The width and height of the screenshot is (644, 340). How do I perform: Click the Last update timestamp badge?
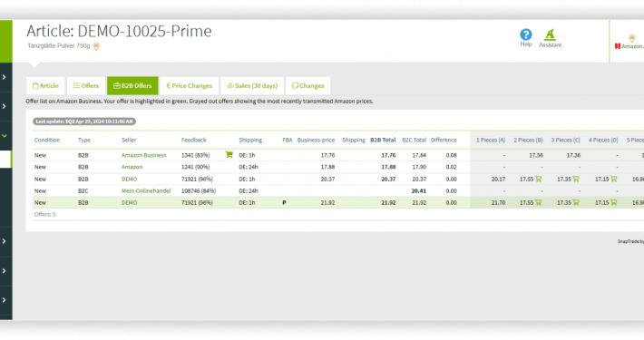click(x=84, y=121)
